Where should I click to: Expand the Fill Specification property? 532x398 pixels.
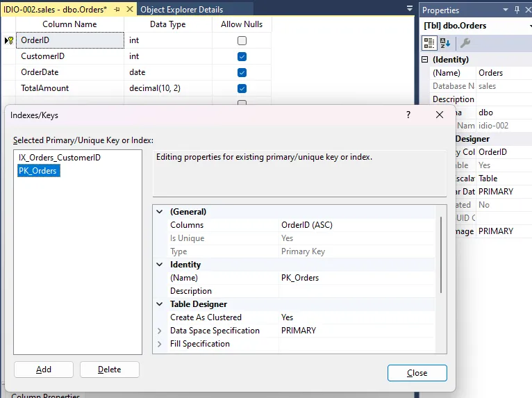(160, 344)
